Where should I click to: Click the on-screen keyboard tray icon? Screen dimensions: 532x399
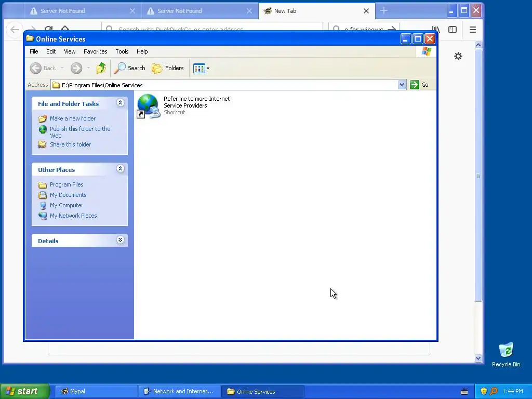(x=464, y=392)
